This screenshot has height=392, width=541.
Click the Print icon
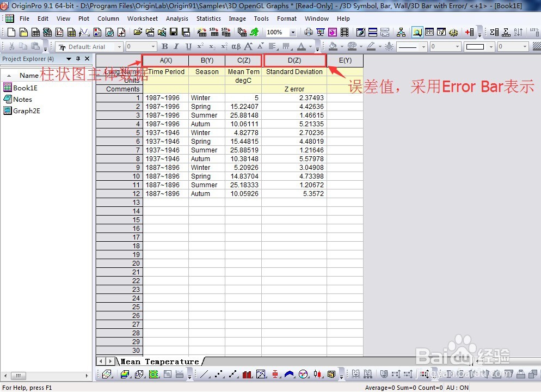pyautogui.click(x=309, y=32)
